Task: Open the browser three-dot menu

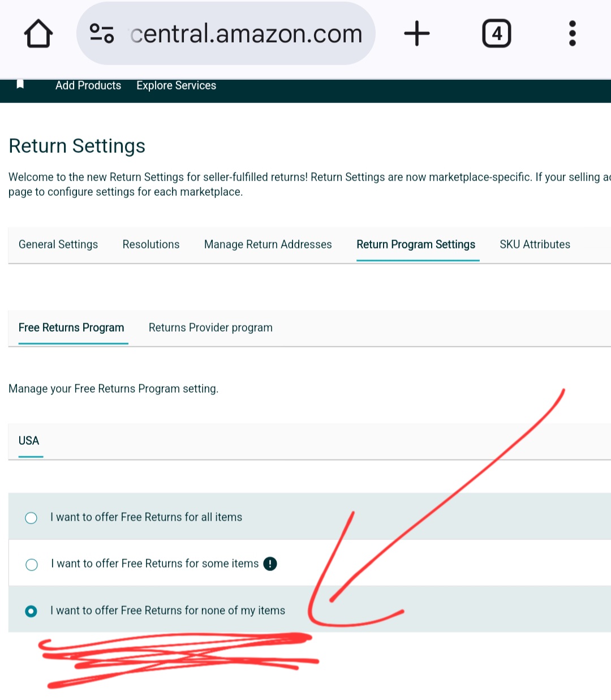Action: [573, 33]
